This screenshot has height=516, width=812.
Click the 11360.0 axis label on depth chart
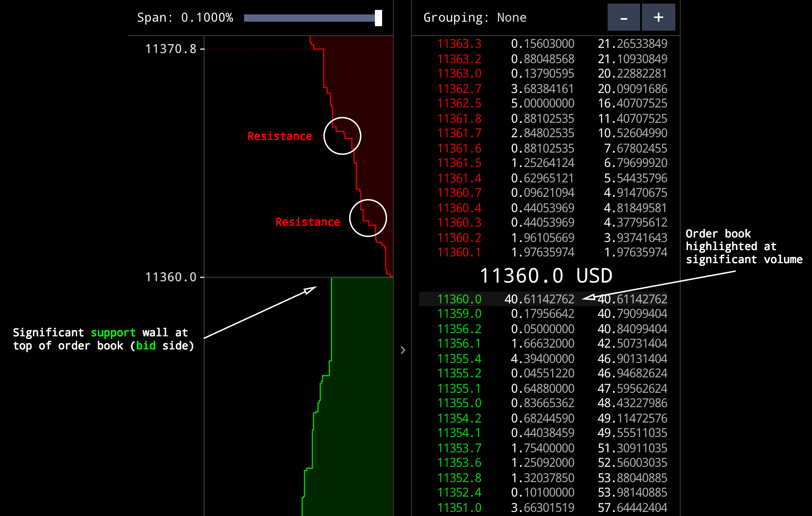[x=171, y=277]
